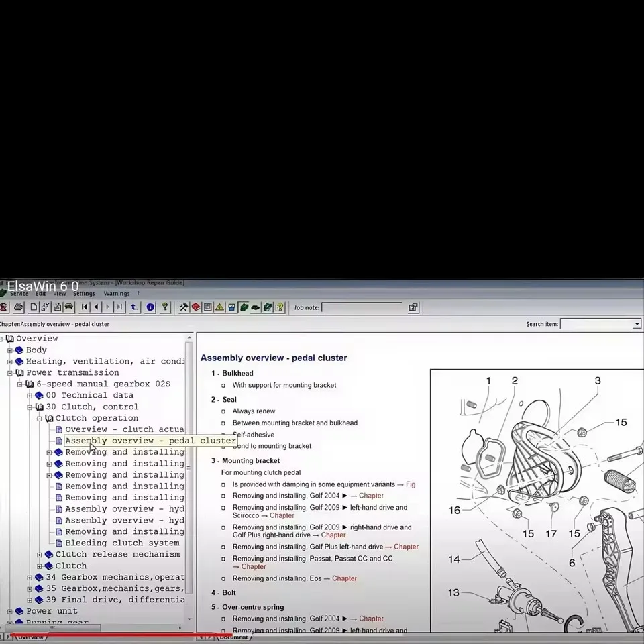Click the yellow question document icon
Screen dimensions: 644x644
click(280, 307)
